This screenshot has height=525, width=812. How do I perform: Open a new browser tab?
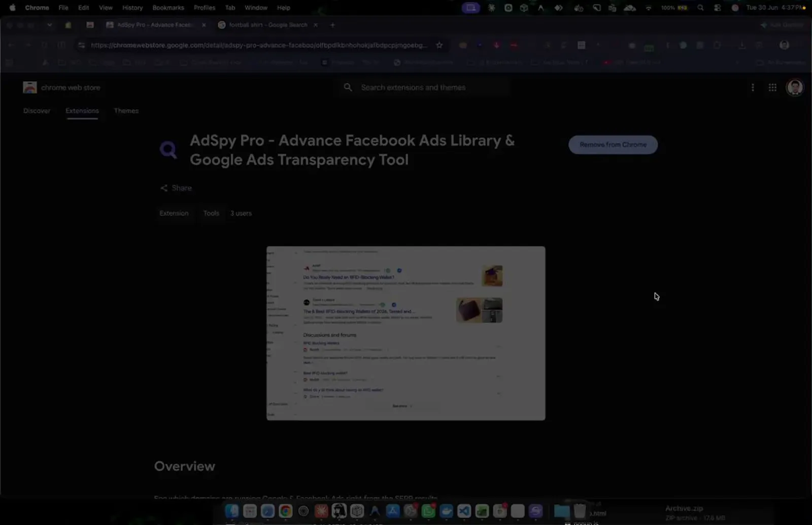(x=332, y=25)
